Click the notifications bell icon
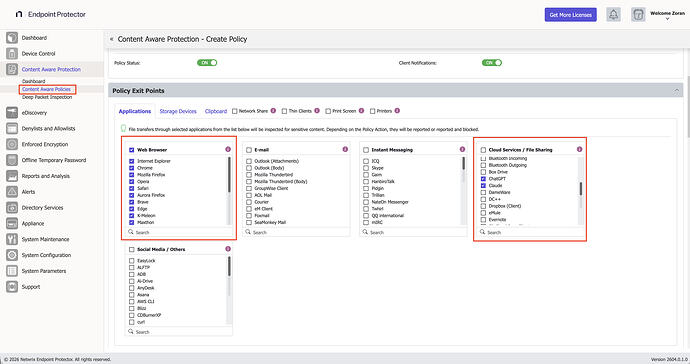The width and height of the screenshot is (690, 364). (613, 15)
